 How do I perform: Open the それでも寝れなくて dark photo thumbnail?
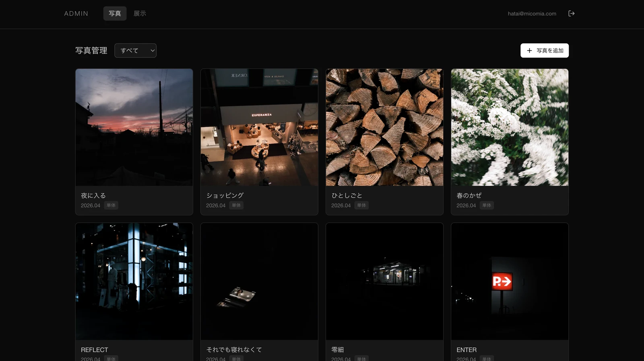coord(259,281)
